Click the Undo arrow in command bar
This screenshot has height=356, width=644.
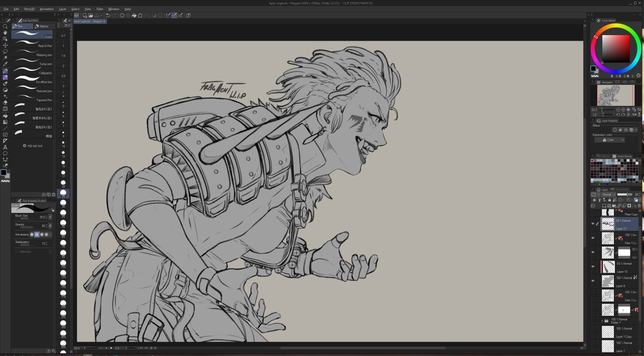108,15
